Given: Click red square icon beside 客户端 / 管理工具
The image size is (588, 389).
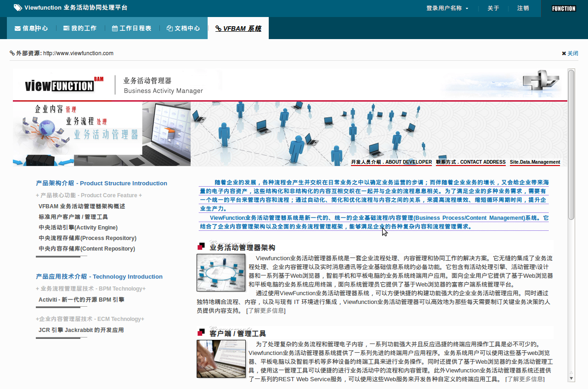Looking at the screenshot, I should coord(201,332).
